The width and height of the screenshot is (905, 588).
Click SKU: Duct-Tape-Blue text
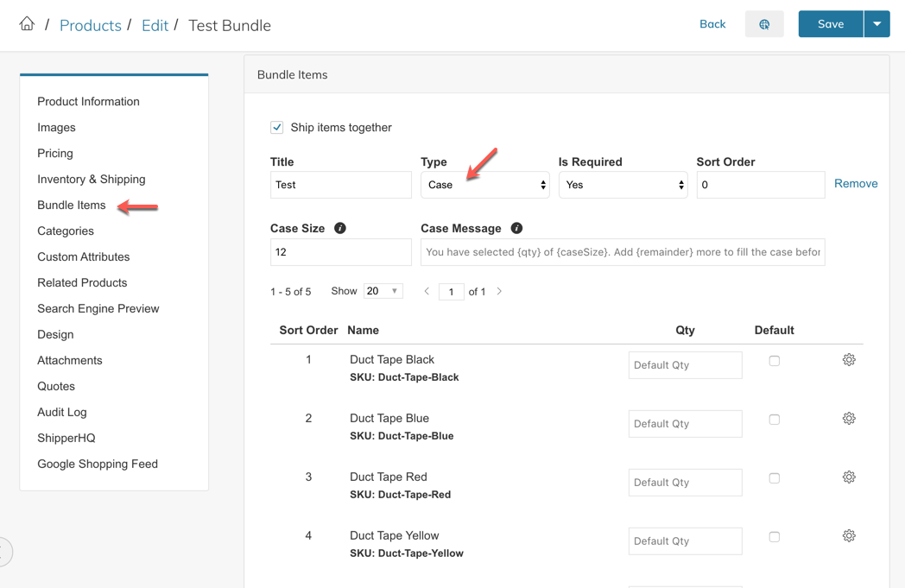pos(402,436)
